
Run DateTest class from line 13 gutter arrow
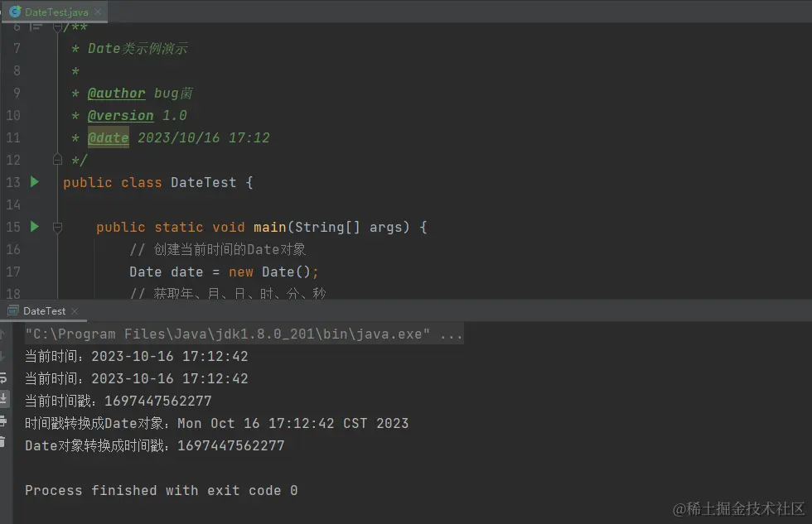pos(35,181)
